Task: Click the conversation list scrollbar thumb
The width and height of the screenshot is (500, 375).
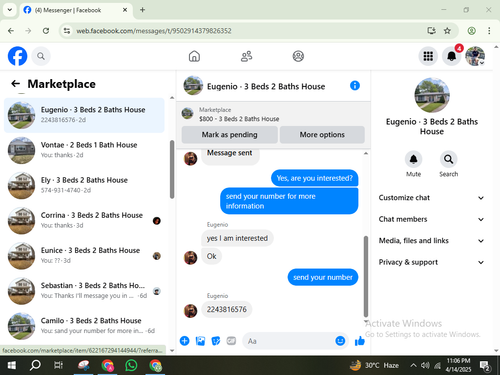Action: coord(172,169)
